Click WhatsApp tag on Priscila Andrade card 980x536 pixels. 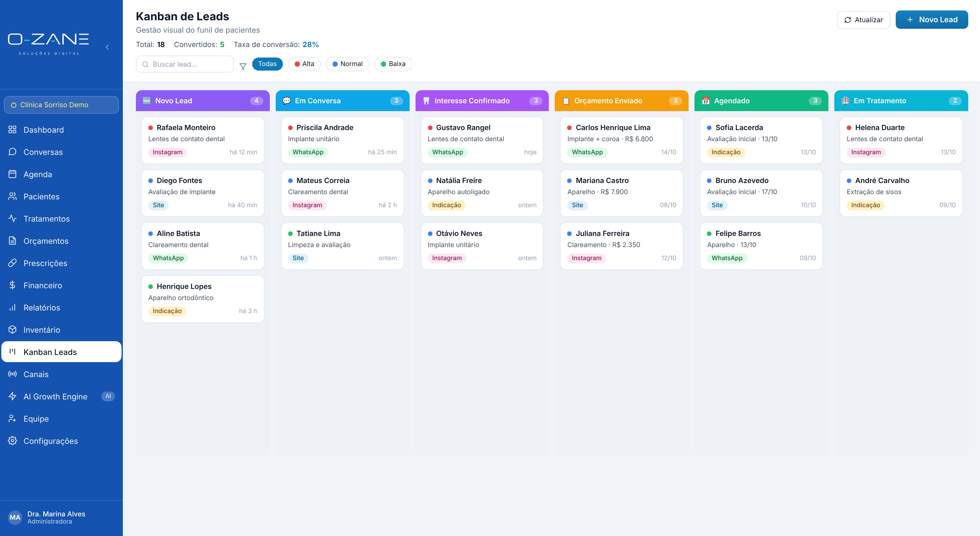[x=308, y=152]
